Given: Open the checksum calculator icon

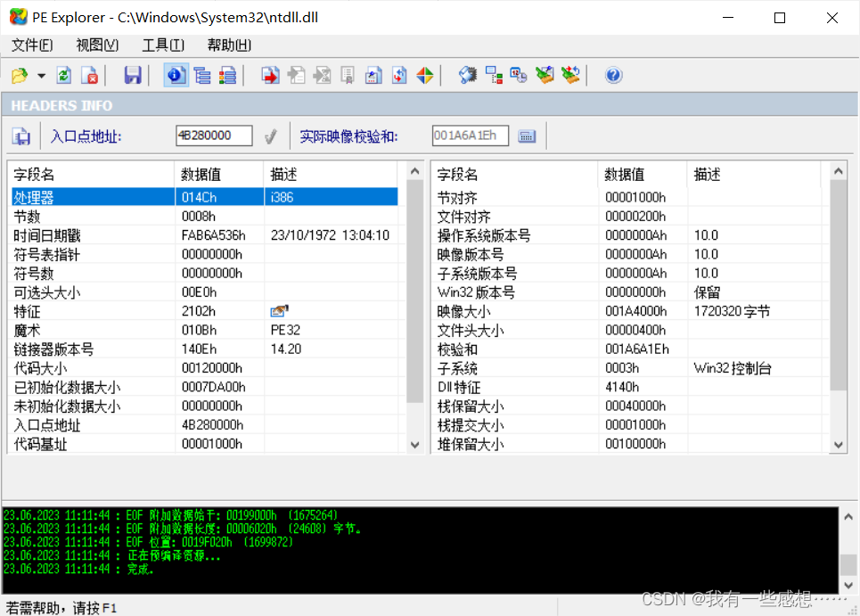Looking at the screenshot, I should [528, 136].
